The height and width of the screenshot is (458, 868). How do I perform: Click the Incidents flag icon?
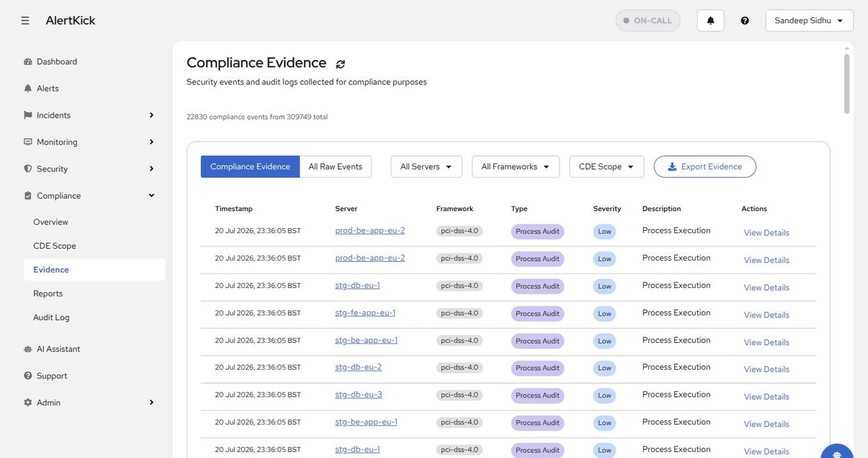[x=27, y=115]
